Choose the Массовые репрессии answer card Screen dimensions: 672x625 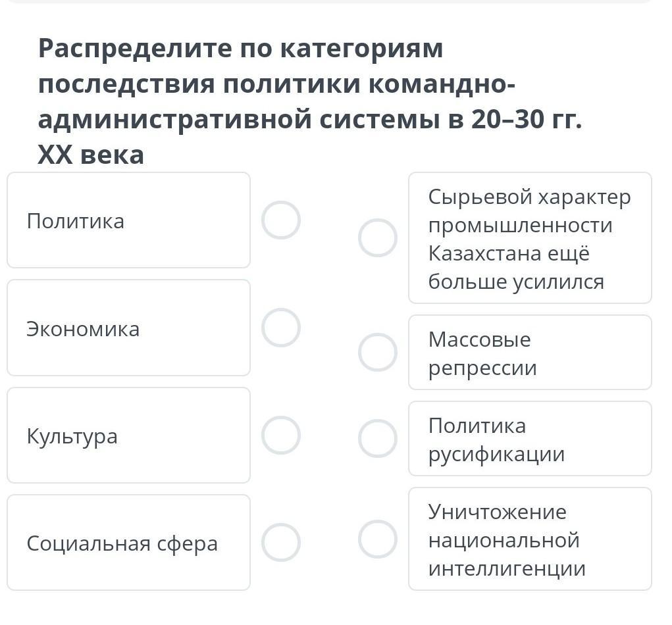tap(530, 353)
